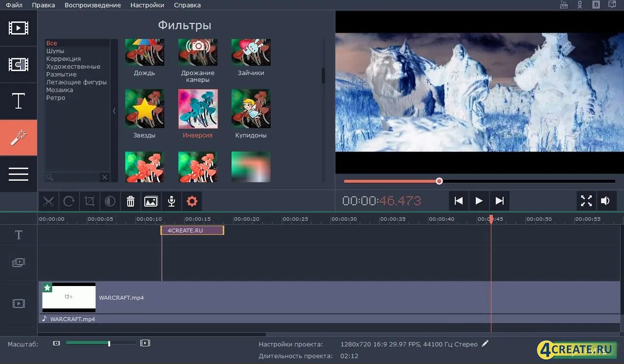Select the WARCRAFT.mp4 video clip thumbnail
The width and height of the screenshot is (624, 364).
pyautogui.click(x=69, y=297)
